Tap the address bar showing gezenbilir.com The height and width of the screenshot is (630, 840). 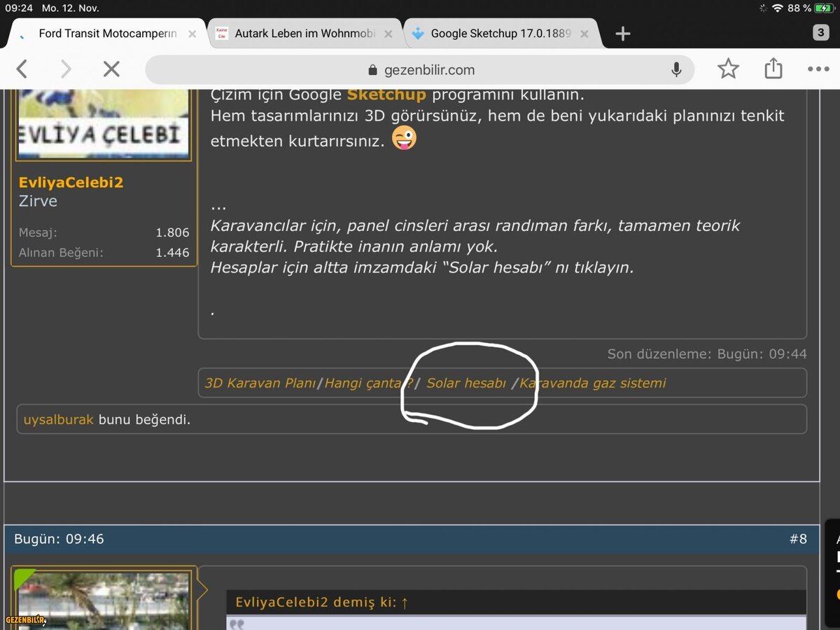[x=428, y=69]
